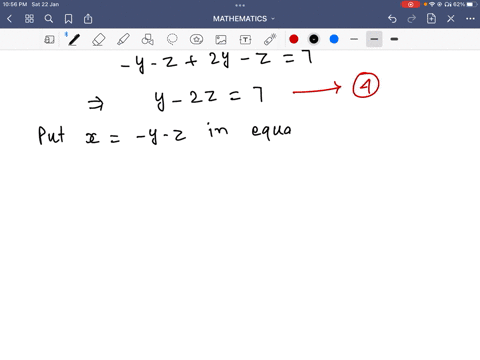Go back using the back chevron
The width and height of the screenshot is (480, 360).
click(x=9, y=19)
